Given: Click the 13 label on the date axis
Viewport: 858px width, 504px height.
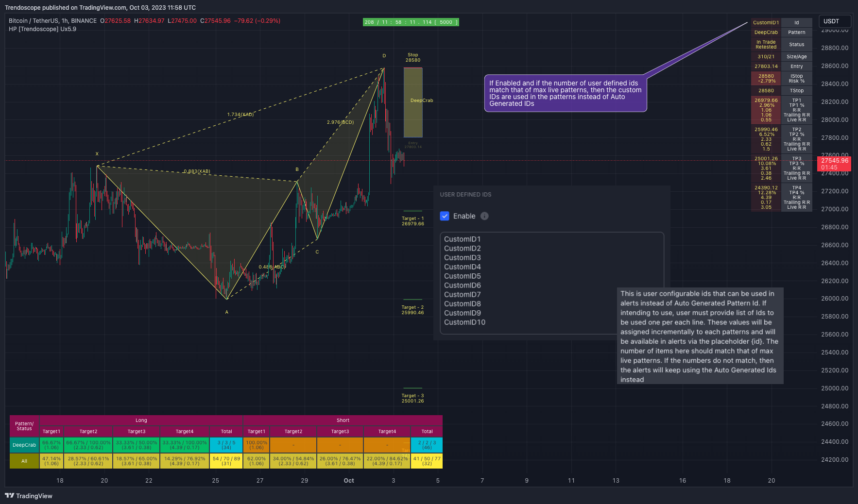Looking at the screenshot, I should (616, 481).
